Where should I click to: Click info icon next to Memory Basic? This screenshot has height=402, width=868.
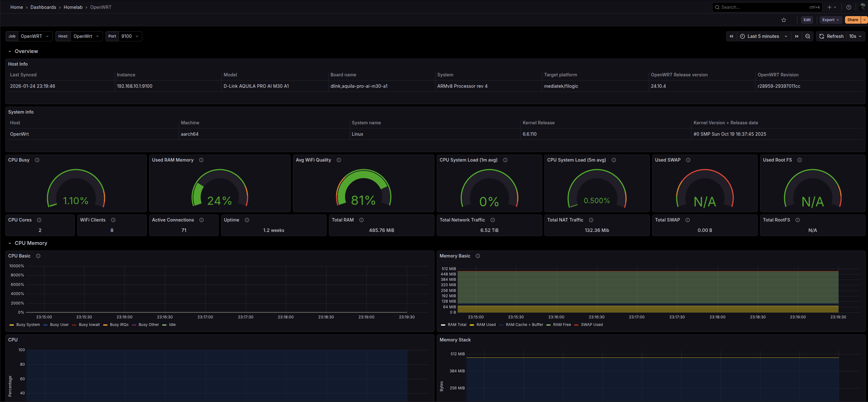coord(478,256)
